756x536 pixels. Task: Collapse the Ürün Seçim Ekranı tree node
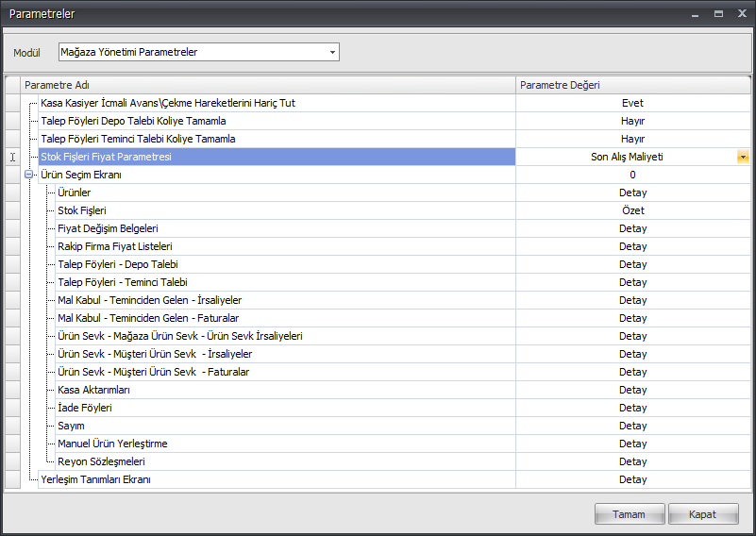pyautogui.click(x=29, y=175)
